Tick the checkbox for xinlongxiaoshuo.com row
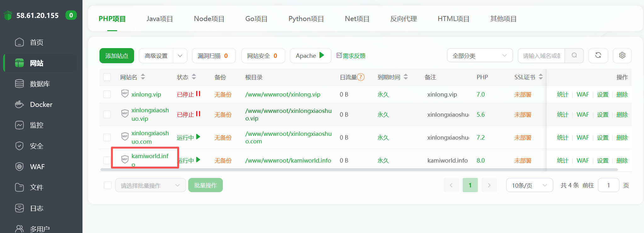644x233 pixels. coord(107,137)
